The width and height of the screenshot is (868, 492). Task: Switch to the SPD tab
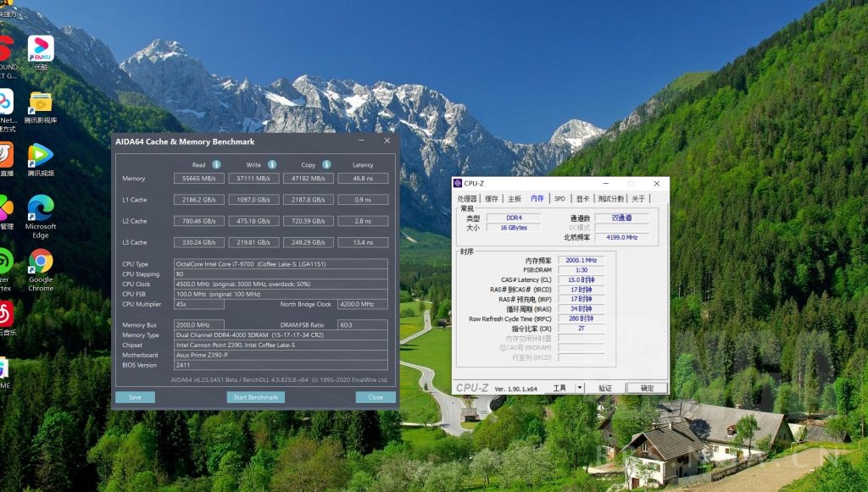tap(559, 199)
